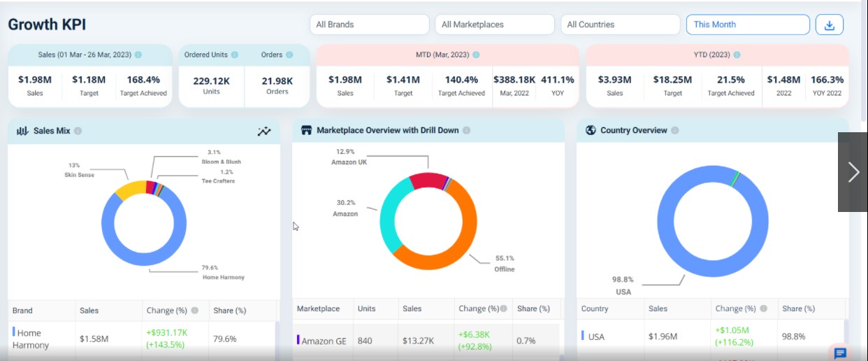Switch Sales Mix to trend line view

(x=263, y=131)
